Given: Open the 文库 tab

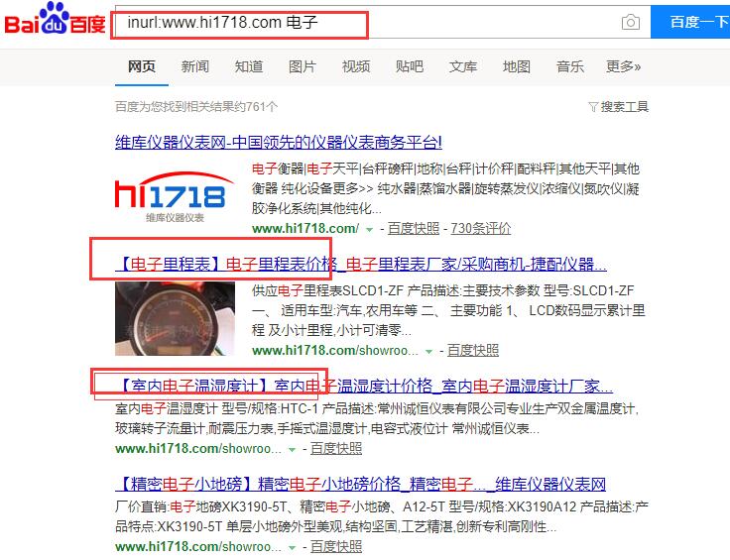Looking at the screenshot, I should tap(463, 66).
